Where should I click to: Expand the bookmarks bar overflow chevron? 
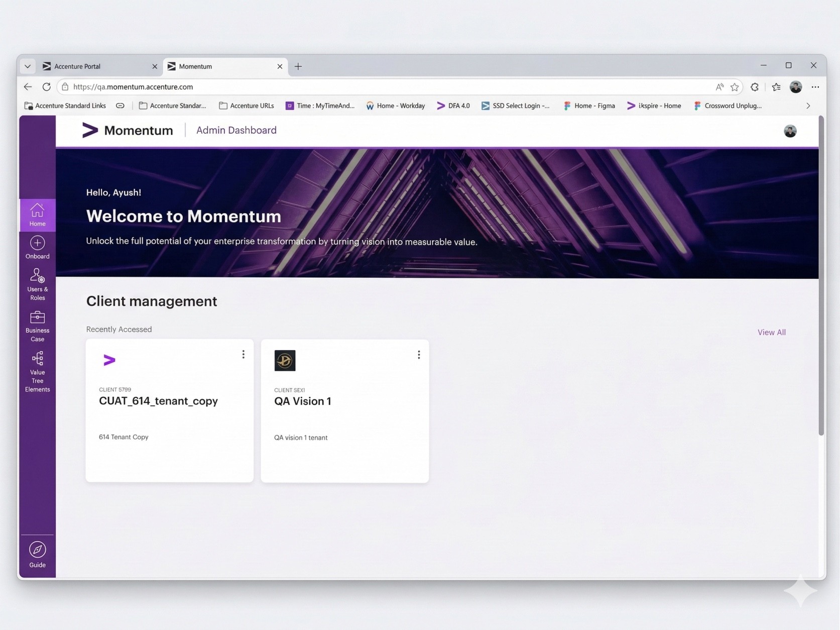coord(808,106)
